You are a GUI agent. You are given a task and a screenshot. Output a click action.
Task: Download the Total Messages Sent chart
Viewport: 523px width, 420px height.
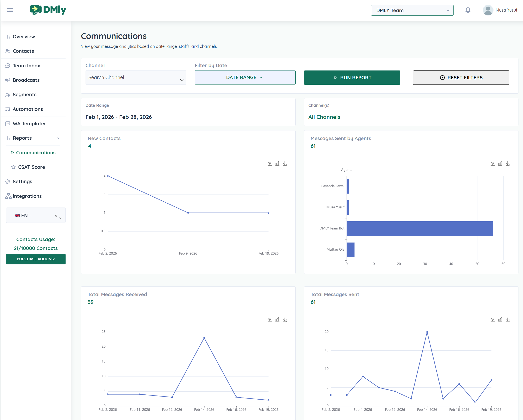[x=508, y=320]
